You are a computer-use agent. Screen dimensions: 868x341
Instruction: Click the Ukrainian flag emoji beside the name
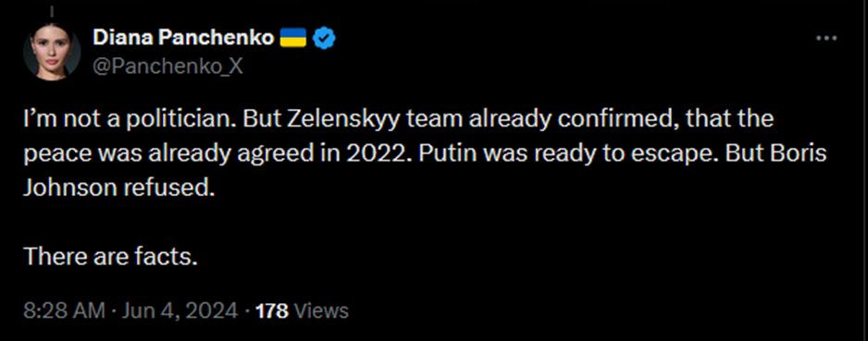pos(293,38)
